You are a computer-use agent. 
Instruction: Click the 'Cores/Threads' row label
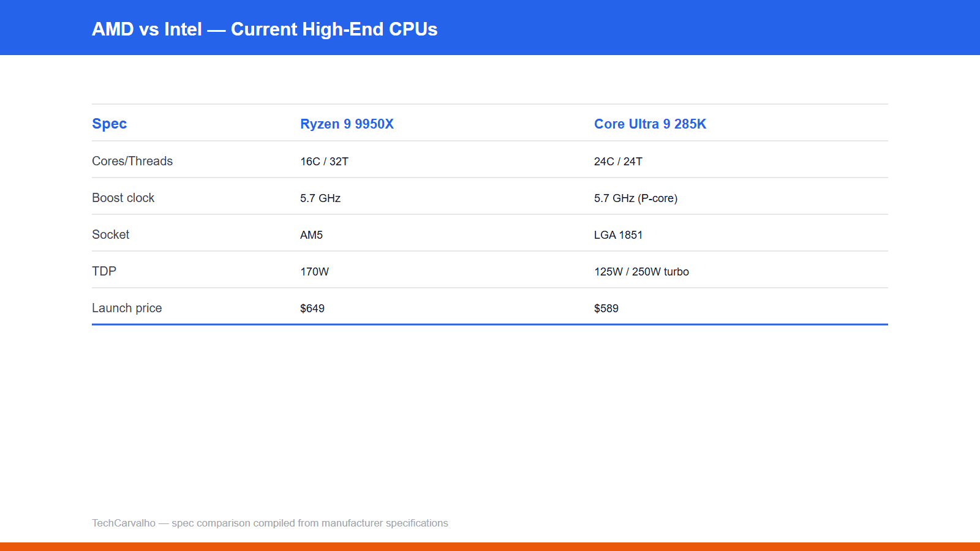(132, 161)
